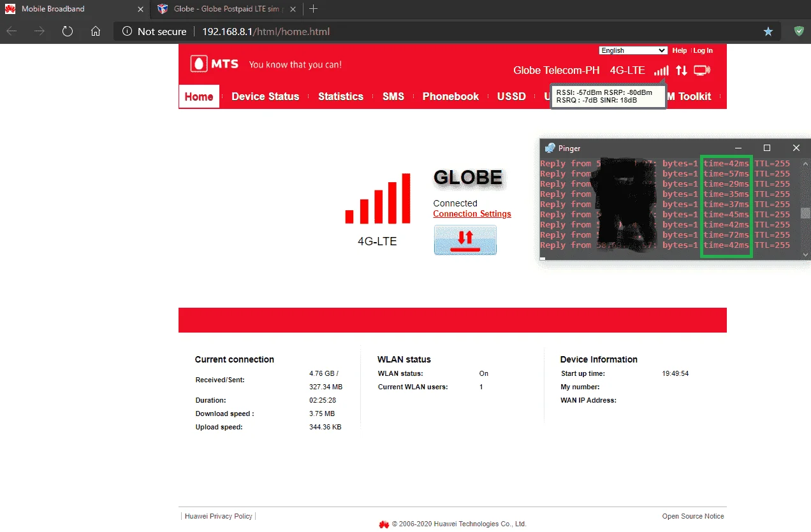811x532 pixels.
Task: Maximize the Pinger window
Action: click(767, 148)
